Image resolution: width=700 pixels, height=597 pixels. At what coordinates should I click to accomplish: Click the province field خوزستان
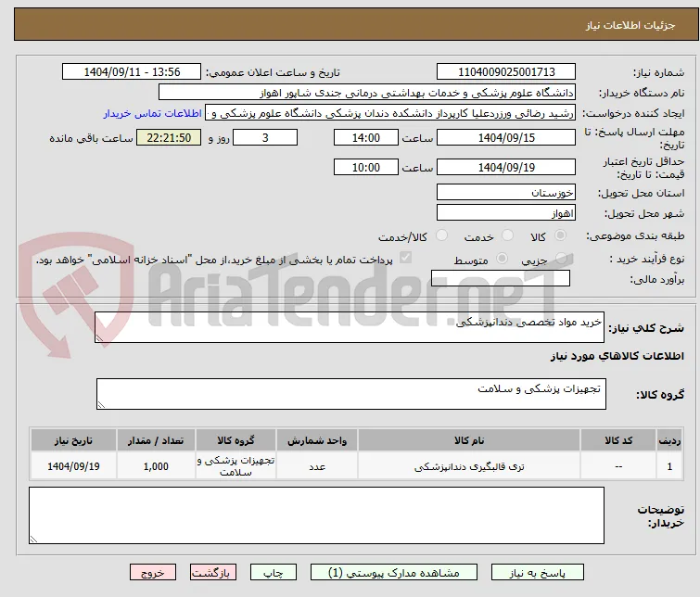click(506, 193)
